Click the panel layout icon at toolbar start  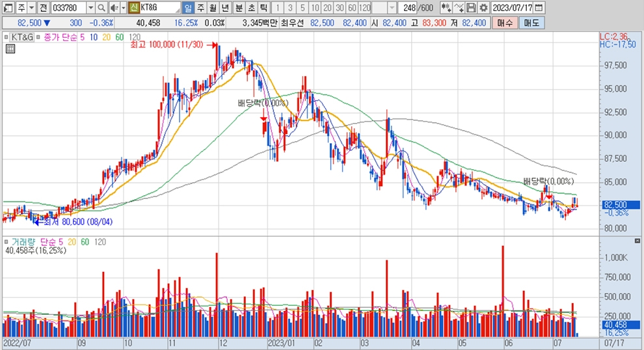[x=8, y=7]
